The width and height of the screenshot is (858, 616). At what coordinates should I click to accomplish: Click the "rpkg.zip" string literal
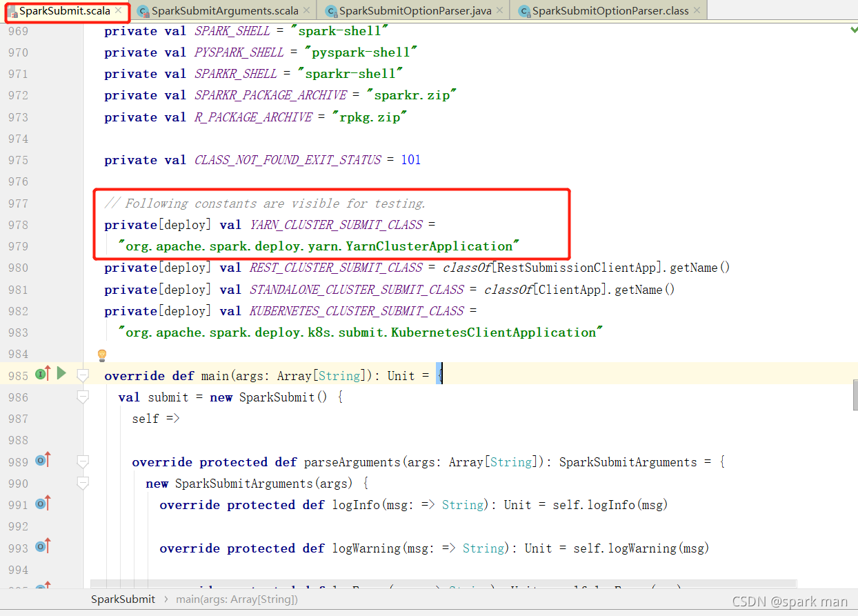point(370,117)
